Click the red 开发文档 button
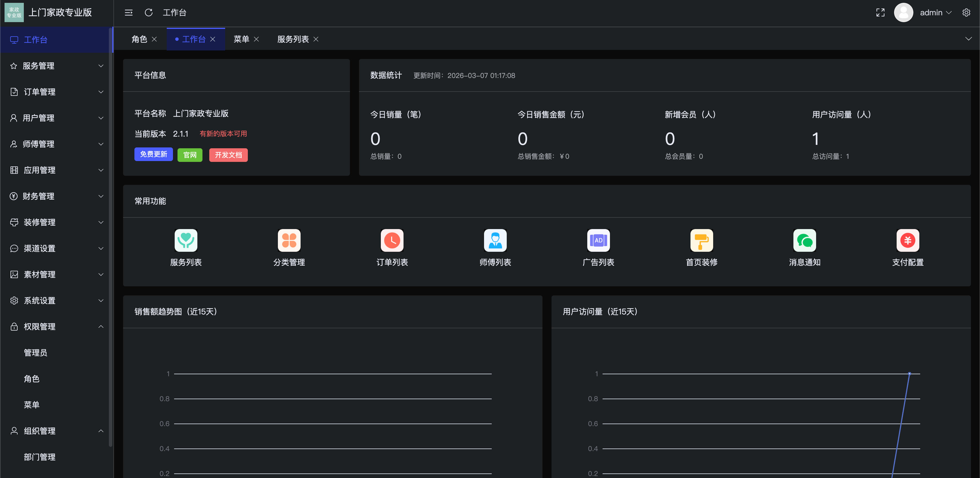 228,155
